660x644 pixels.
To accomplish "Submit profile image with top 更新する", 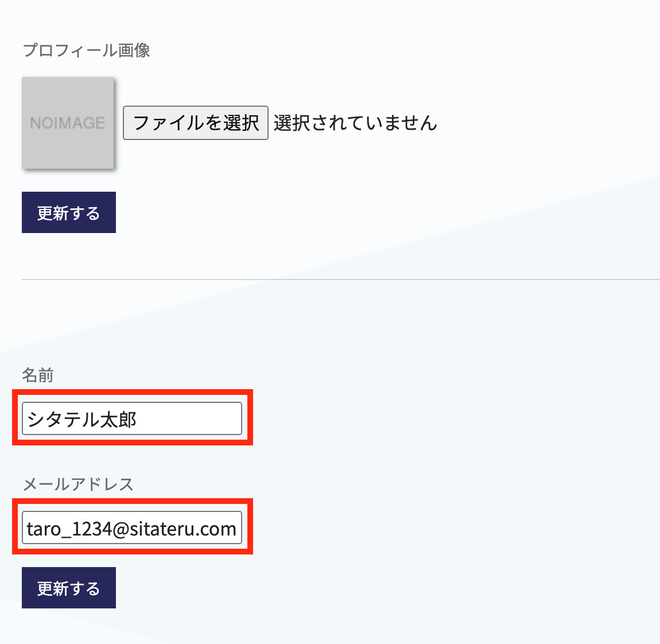I will coord(69,212).
